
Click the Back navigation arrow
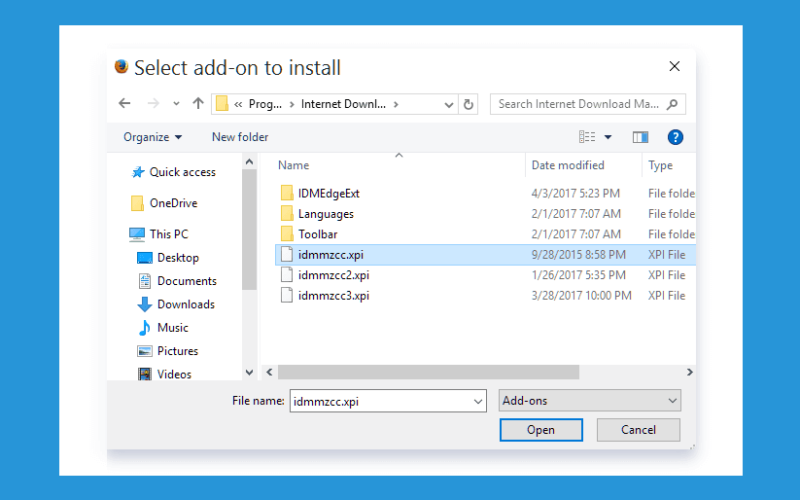click(x=124, y=104)
